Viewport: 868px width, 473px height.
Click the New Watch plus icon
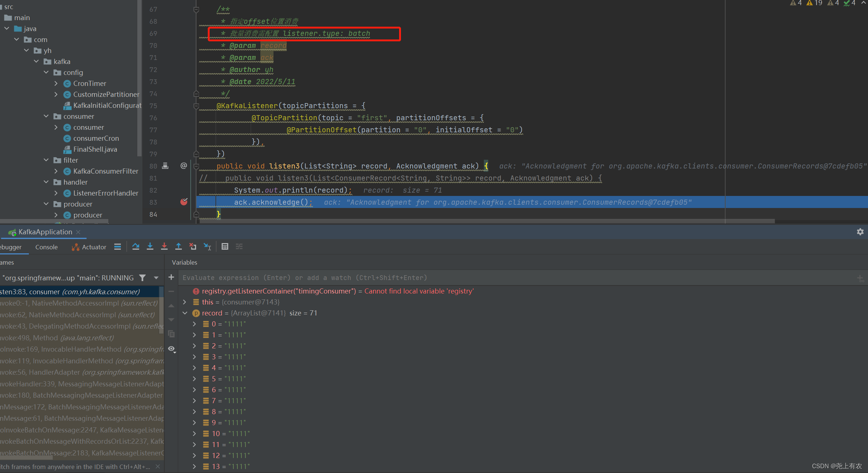tap(171, 277)
